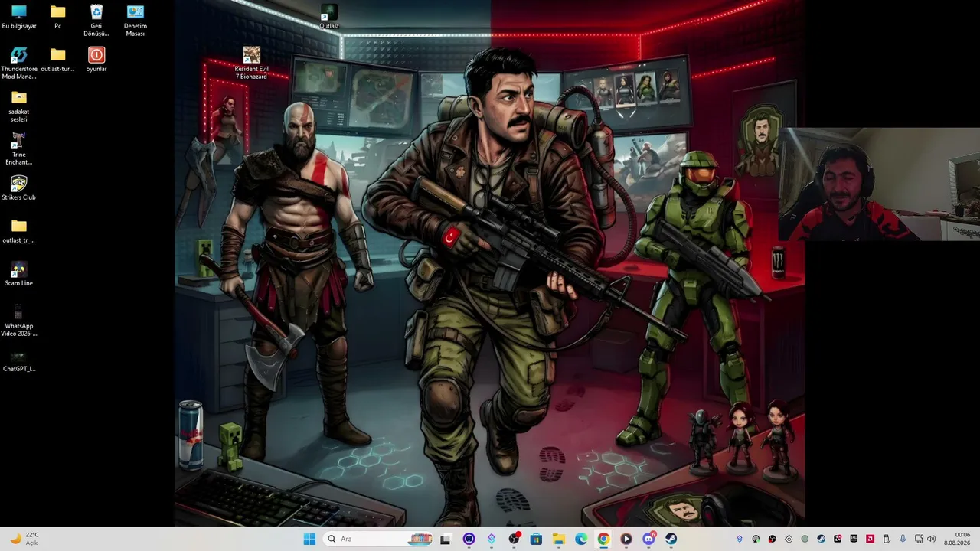Open Epic Games tray icon
The height and width of the screenshot is (551, 980).
pos(854,539)
